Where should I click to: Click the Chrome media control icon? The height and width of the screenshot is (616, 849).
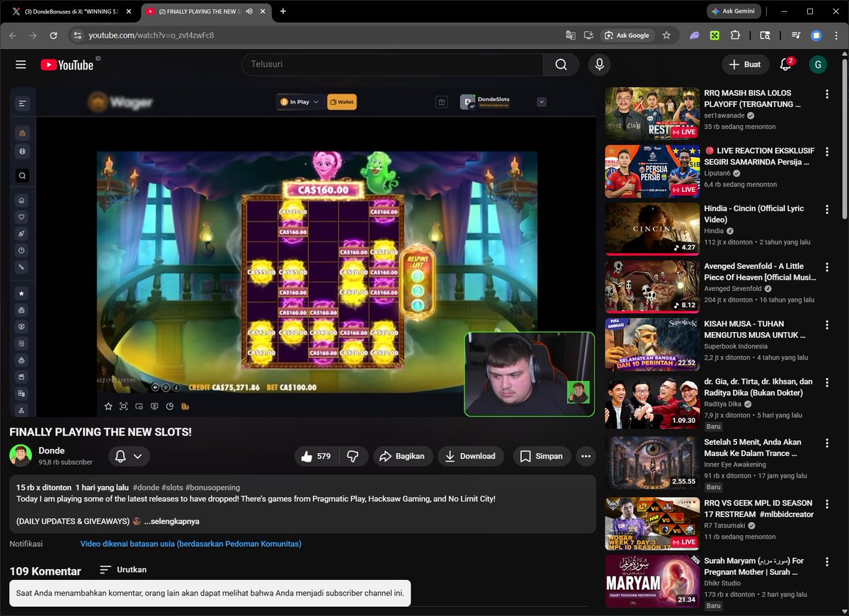(x=795, y=35)
